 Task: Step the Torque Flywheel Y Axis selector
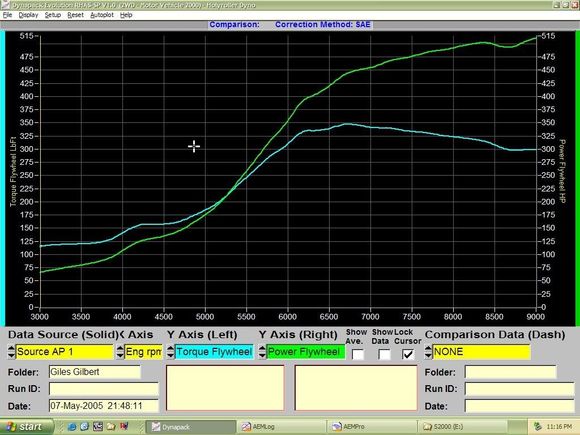pos(170,352)
